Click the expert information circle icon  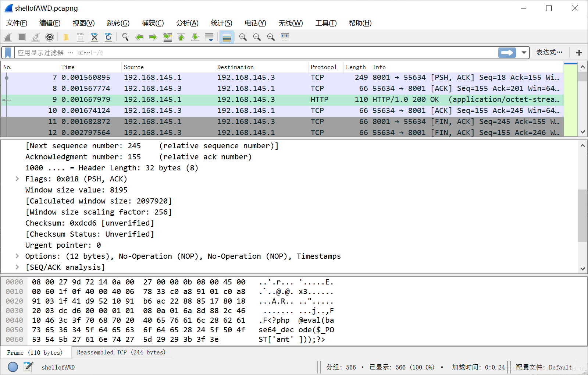click(13, 367)
